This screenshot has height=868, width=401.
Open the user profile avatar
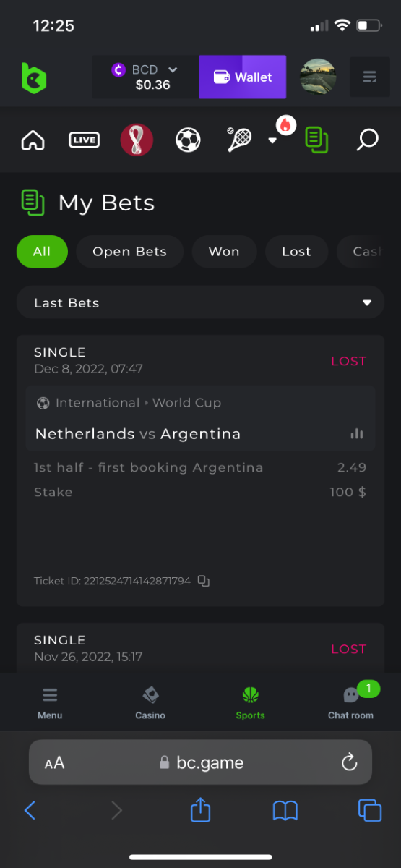click(318, 77)
